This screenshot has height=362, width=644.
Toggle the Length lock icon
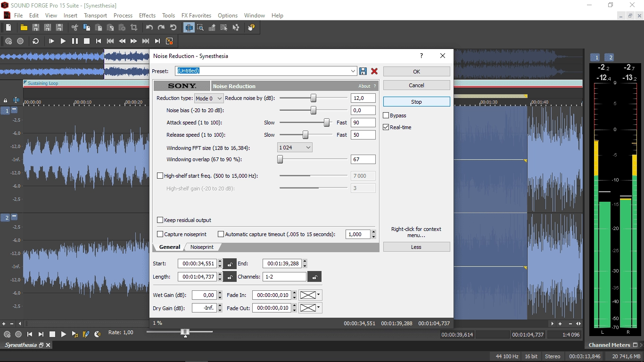coord(230,277)
